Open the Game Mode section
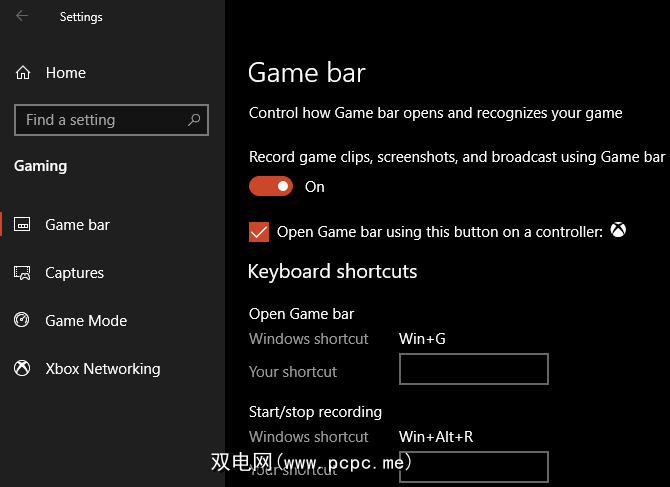 click(86, 321)
